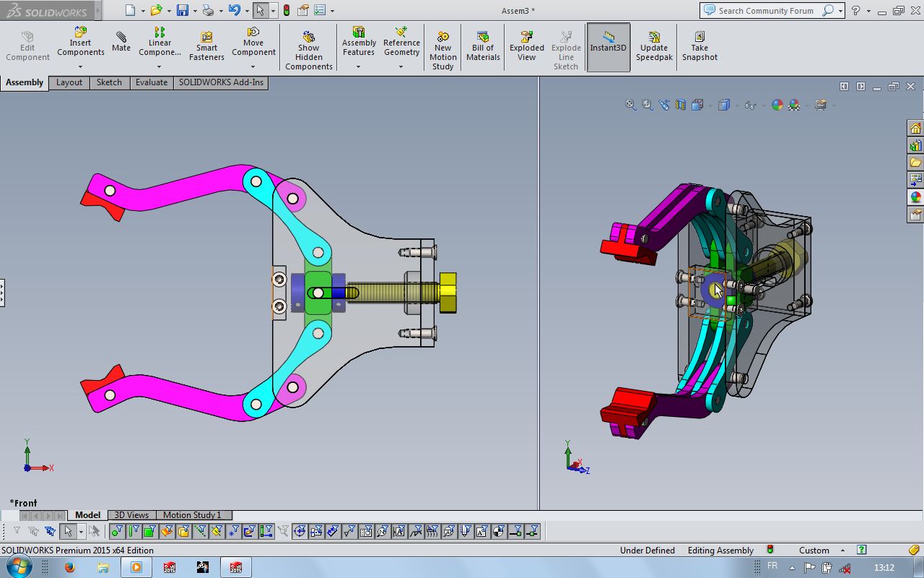
Task: Click the Zoom to Fit icon
Action: click(631, 105)
